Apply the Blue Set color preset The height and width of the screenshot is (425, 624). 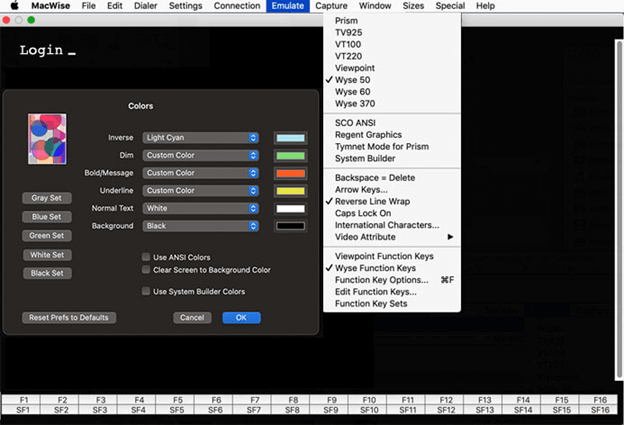click(47, 217)
